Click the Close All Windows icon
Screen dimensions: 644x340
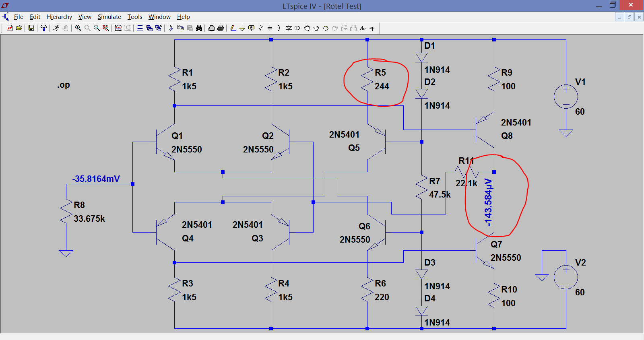tap(159, 28)
